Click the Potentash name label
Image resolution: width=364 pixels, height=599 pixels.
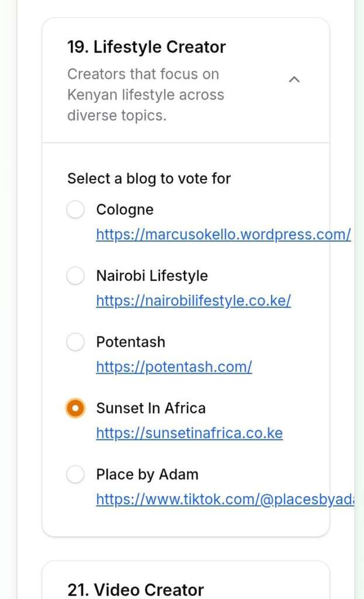pos(130,342)
